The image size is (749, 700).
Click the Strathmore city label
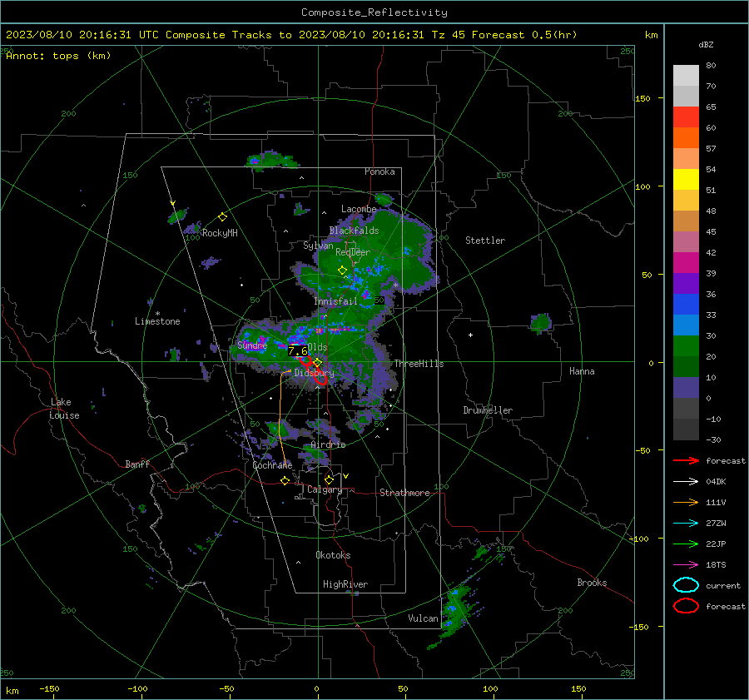coord(404,493)
